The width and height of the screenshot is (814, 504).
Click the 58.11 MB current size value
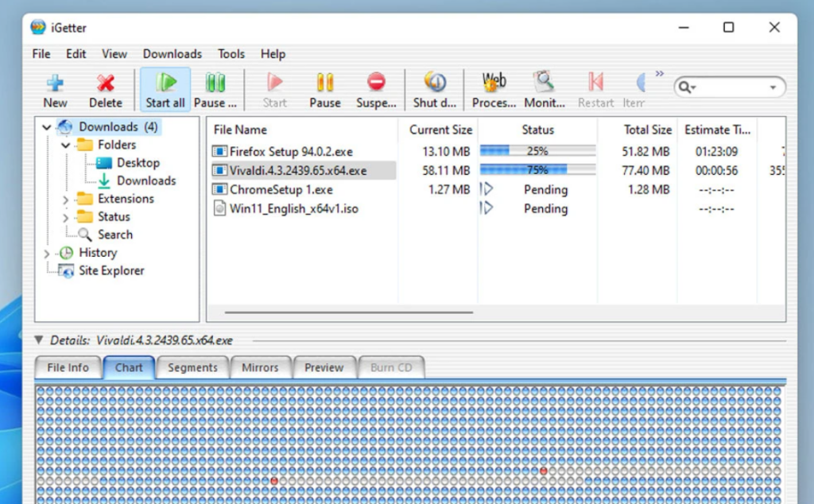[446, 170]
